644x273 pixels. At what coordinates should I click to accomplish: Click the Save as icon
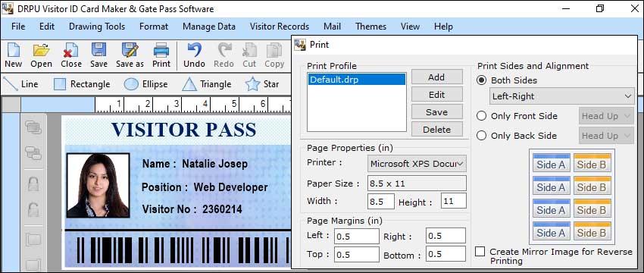[x=130, y=55]
